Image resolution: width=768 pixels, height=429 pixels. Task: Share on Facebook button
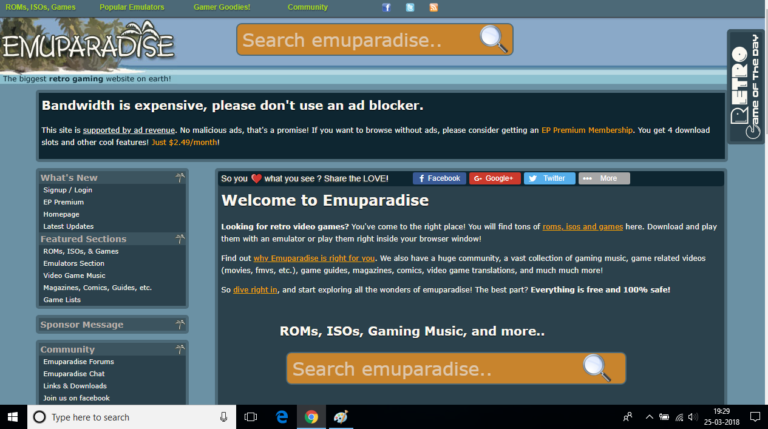pyautogui.click(x=439, y=178)
